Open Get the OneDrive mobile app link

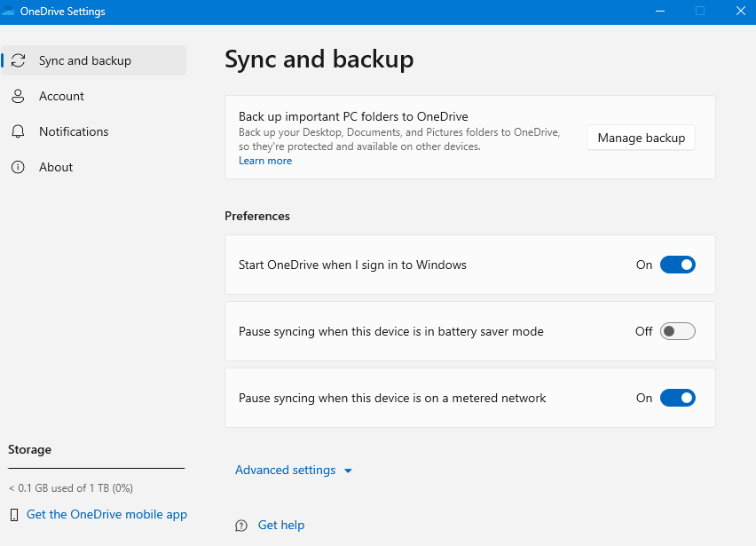click(106, 515)
